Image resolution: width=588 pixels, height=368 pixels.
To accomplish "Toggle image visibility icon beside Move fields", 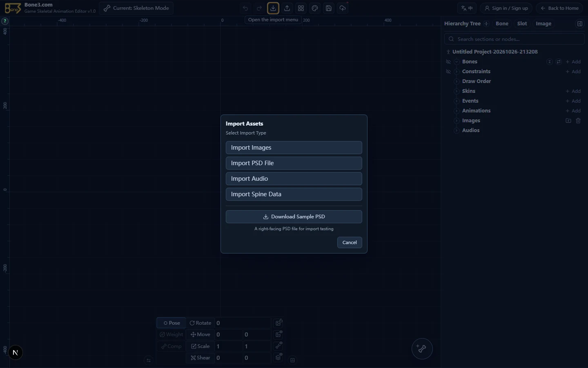I will pos(278,334).
